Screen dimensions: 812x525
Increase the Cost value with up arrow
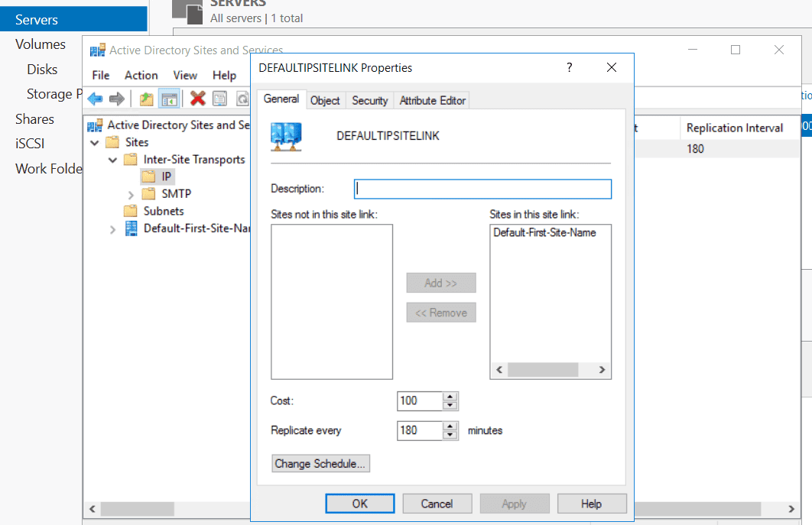(450, 397)
